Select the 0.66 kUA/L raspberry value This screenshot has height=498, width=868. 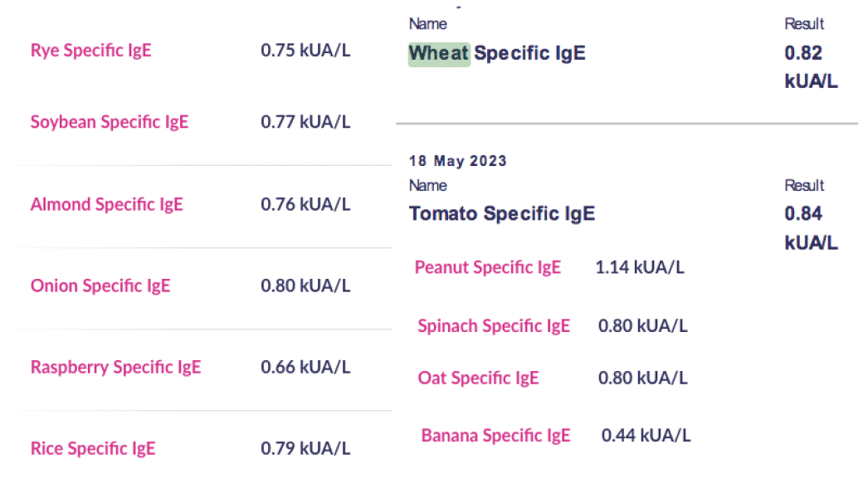[305, 367]
